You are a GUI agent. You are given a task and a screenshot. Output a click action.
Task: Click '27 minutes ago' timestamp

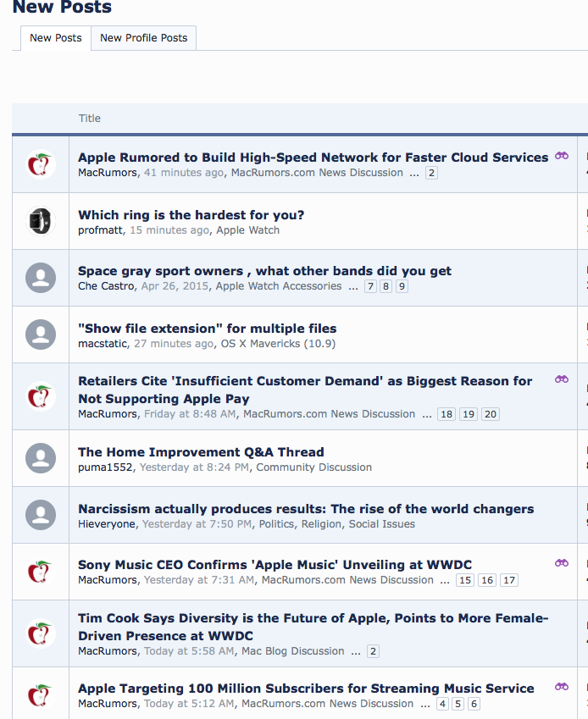tap(174, 344)
